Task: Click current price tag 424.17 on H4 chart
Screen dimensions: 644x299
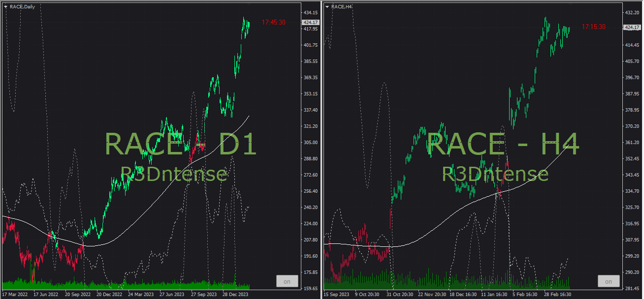Action: tap(631, 28)
